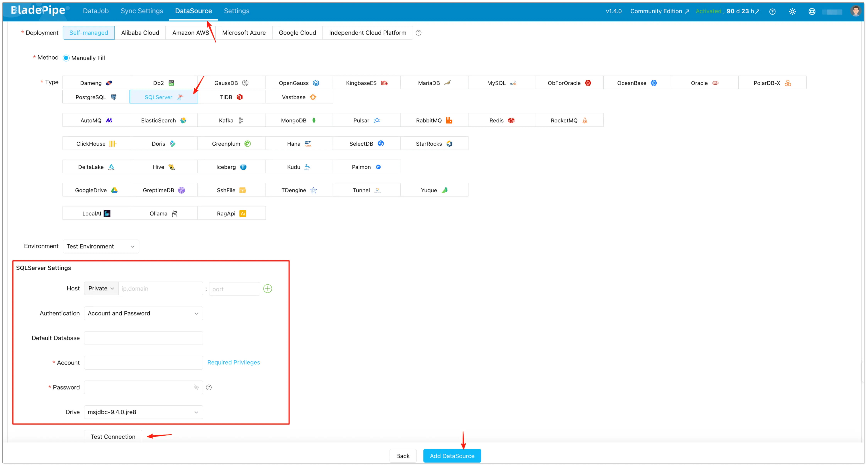Click the help question-mark icon in top bar
The width and height of the screenshot is (868, 467).
pos(772,11)
